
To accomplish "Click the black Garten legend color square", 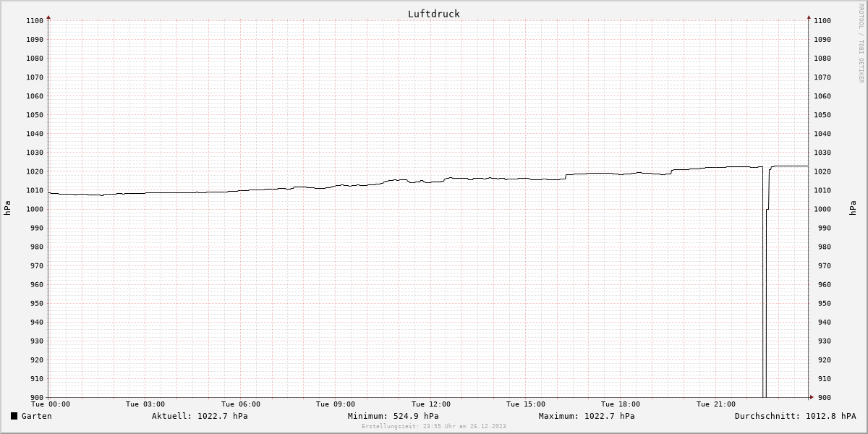I will 14,416.
